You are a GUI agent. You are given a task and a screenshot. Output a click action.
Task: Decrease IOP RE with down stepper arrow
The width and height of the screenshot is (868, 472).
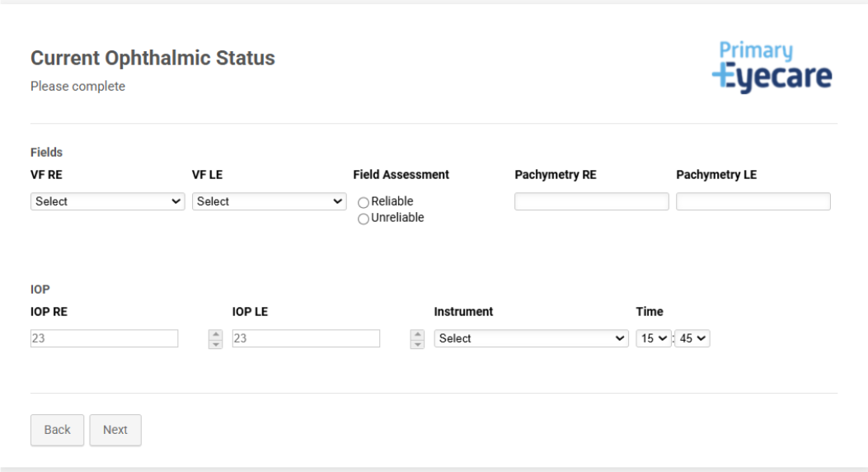click(215, 344)
